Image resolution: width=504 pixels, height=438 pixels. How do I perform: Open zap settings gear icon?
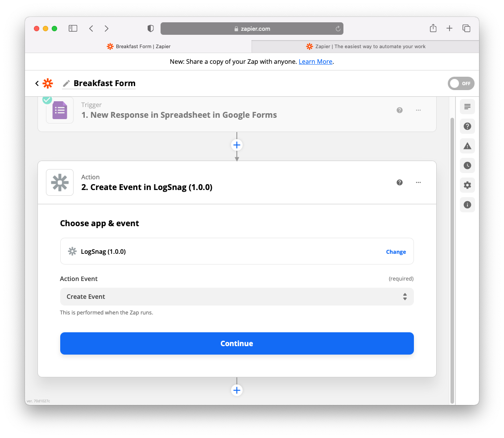click(467, 185)
